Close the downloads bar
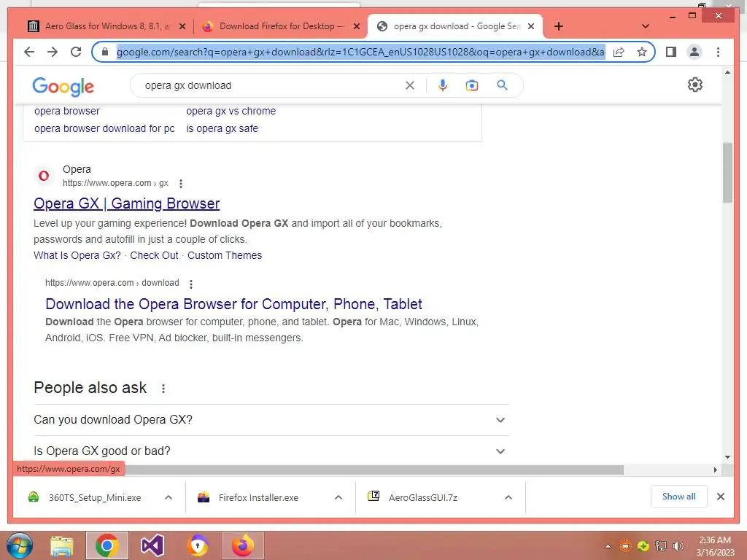Image resolution: width=747 pixels, height=560 pixels. point(721,497)
